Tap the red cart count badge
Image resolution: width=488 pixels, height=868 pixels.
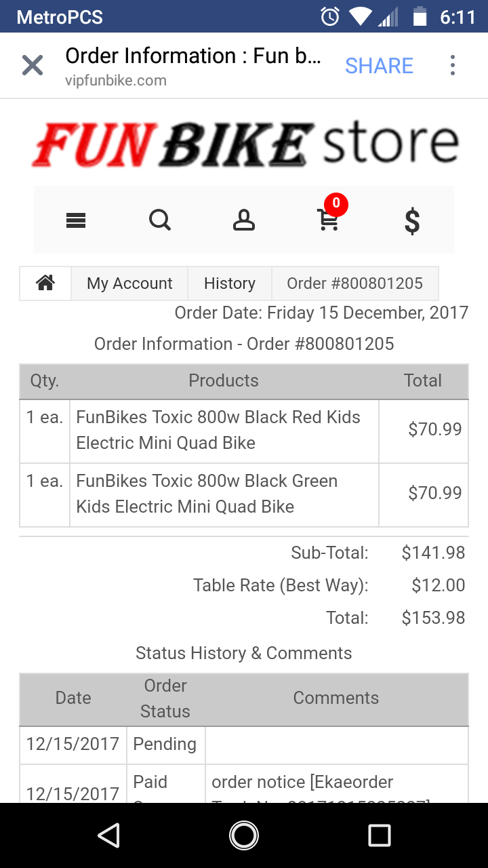[x=336, y=204]
